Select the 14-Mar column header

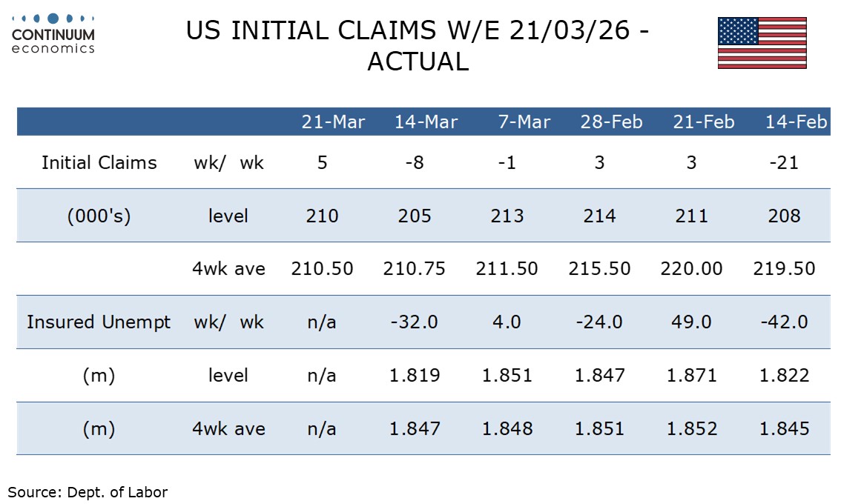point(426,122)
